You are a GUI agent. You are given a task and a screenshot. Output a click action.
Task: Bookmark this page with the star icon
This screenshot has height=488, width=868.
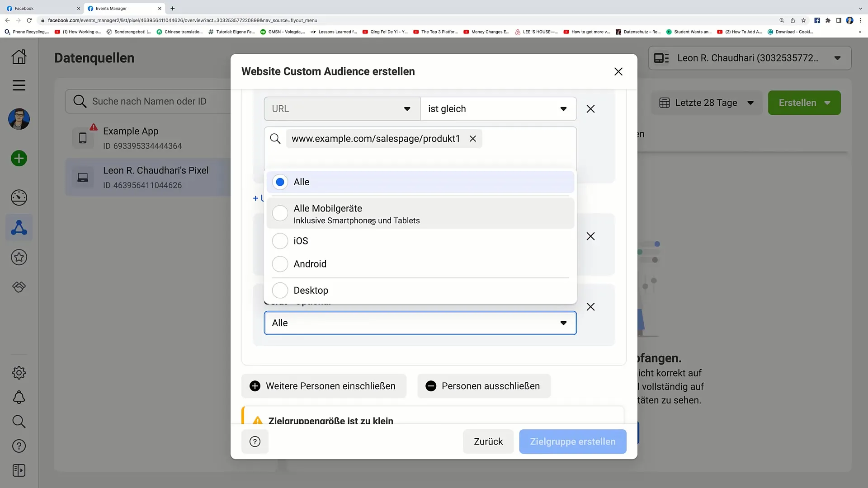click(803, 20)
